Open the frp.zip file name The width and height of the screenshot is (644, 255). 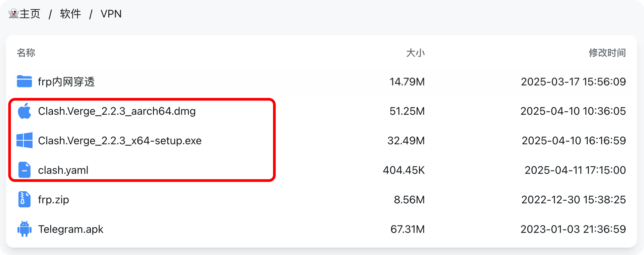point(53,200)
